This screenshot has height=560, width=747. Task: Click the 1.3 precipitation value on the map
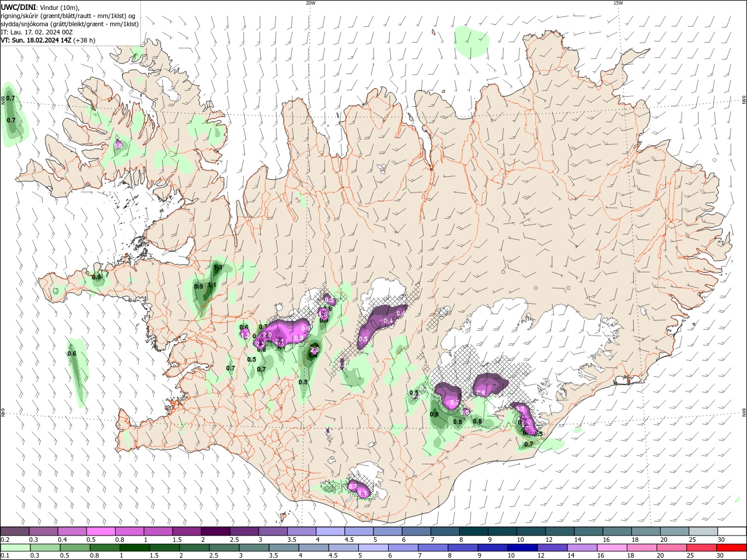pyautogui.click(x=218, y=267)
